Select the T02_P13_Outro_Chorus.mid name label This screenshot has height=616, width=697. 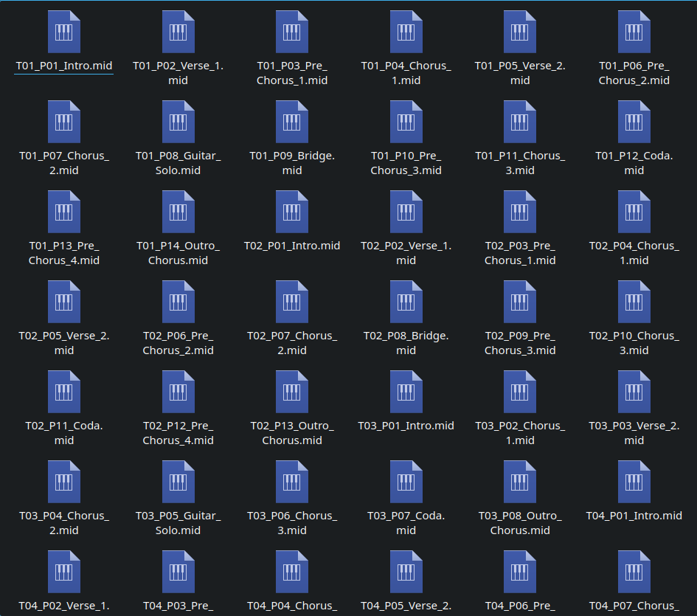(x=292, y=433)
